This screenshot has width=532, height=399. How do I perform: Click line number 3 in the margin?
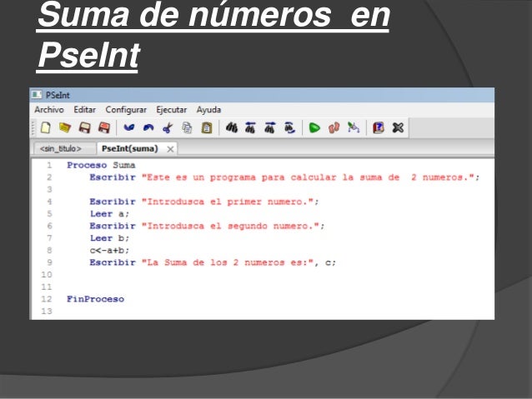(49, 189)
